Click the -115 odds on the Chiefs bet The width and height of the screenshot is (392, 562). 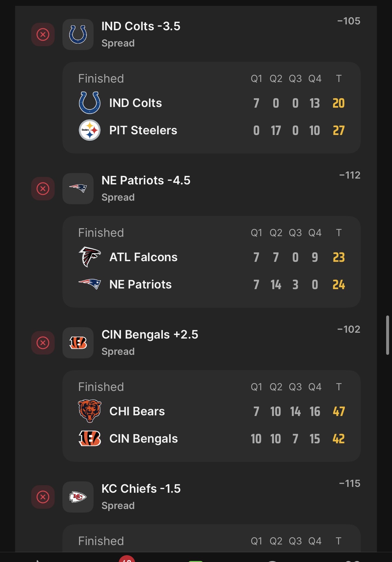[350, 484]
